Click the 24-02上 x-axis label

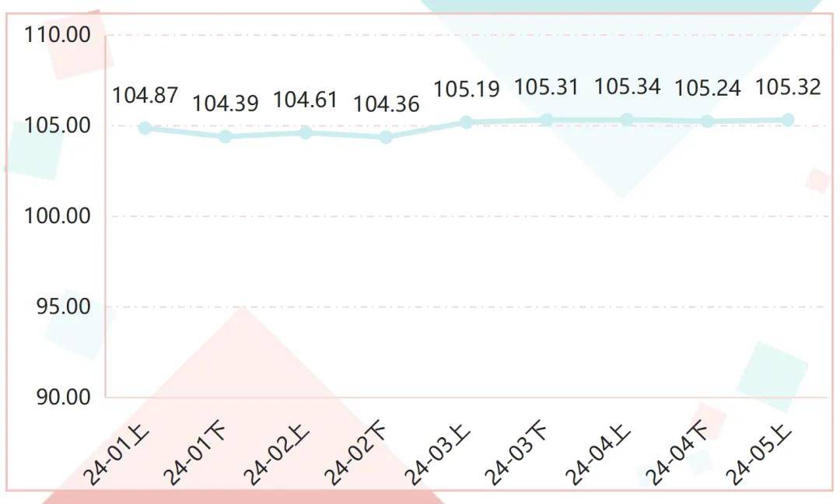coord(276,454)
